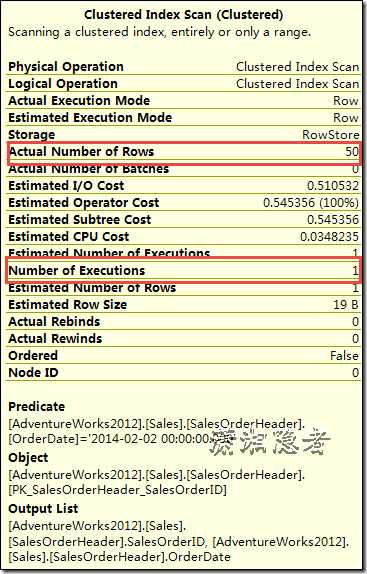Select the Node ID label
Screen dimensions: 367x574
(x=33, y=373)
